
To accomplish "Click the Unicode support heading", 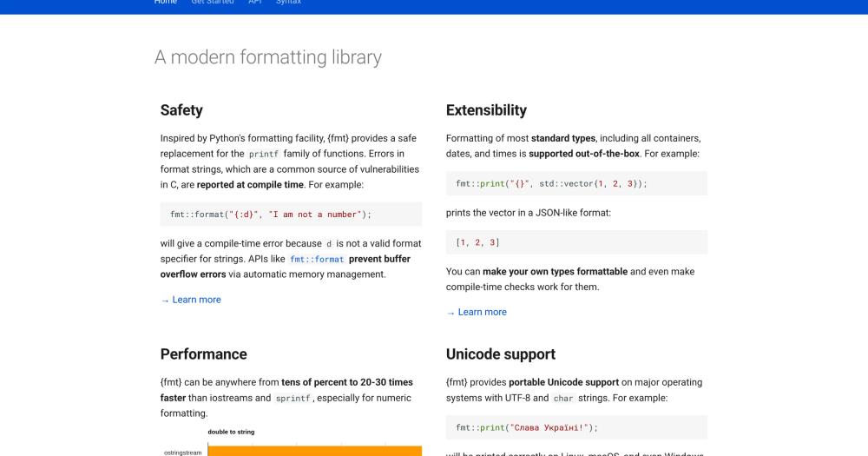I will click(501, 354).
